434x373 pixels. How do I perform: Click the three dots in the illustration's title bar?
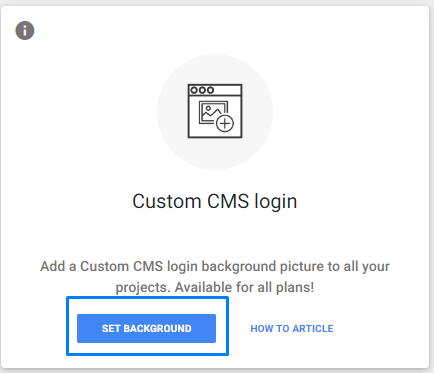202,90
